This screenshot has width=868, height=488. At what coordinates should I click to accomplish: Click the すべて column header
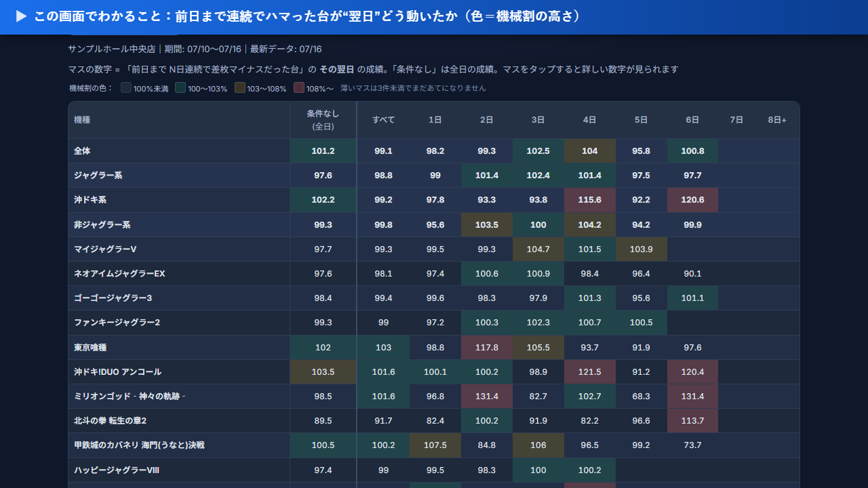[383, 120]
